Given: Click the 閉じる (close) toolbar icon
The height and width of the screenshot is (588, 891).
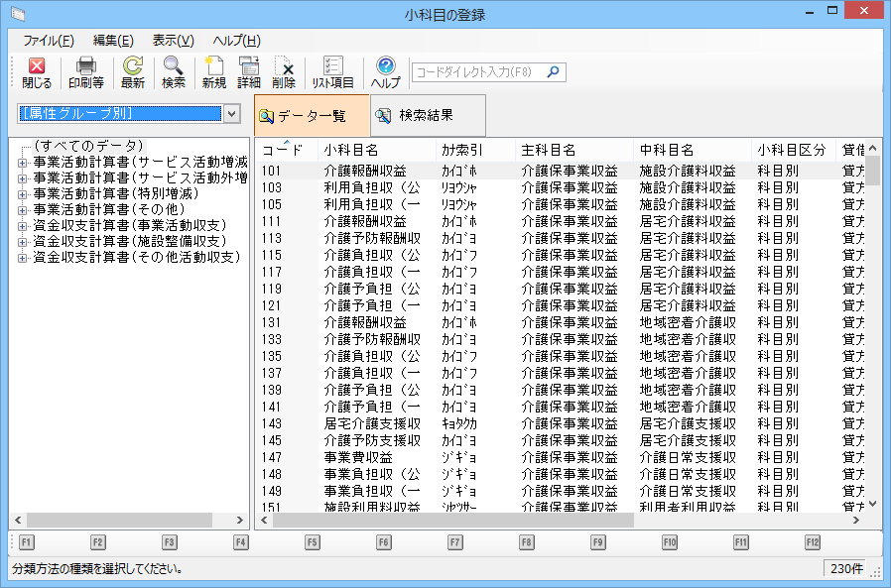Looking at the screenshot, I should click(37, 67).
